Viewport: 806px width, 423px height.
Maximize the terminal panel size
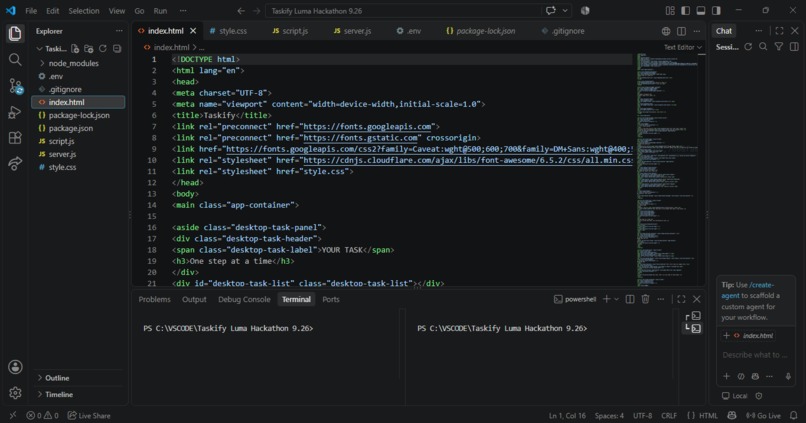(x=681, y=299)
